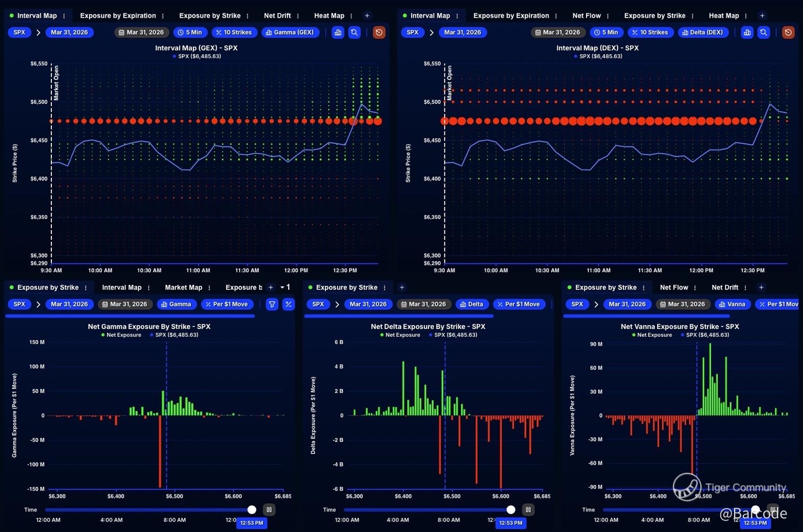Open kebab menu of the Market Map tab
This screenshot has width=803, height=532.
[x=209, y=287]
